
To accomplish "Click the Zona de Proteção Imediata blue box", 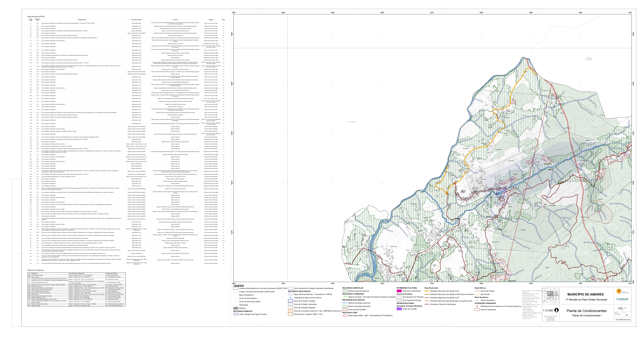I will [291, 301].
